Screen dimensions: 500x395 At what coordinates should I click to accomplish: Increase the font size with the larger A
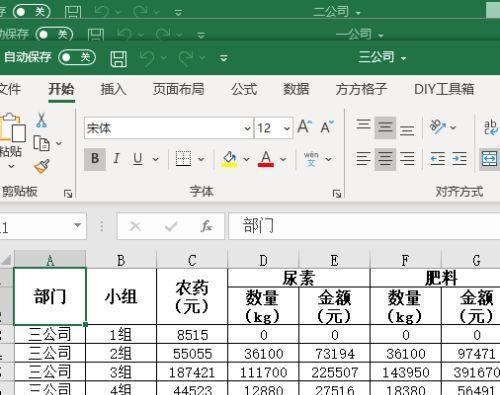coord(305,127)
